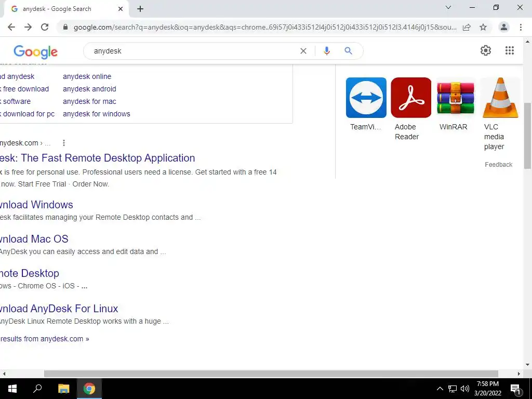The height and width of the screenshot is (399, 532).
Task: Open Google search settings gear
Action: (x=486, y=50)
